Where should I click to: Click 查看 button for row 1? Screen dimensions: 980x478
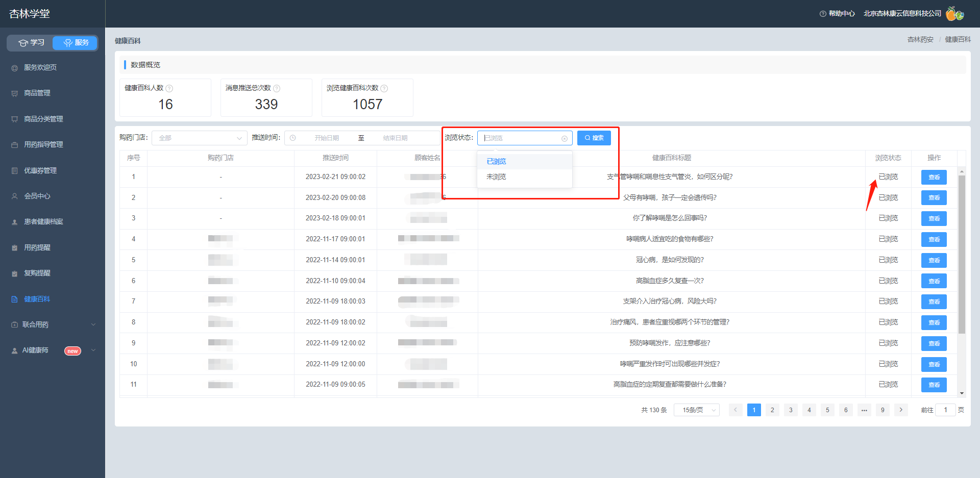(x=934, y=177)
